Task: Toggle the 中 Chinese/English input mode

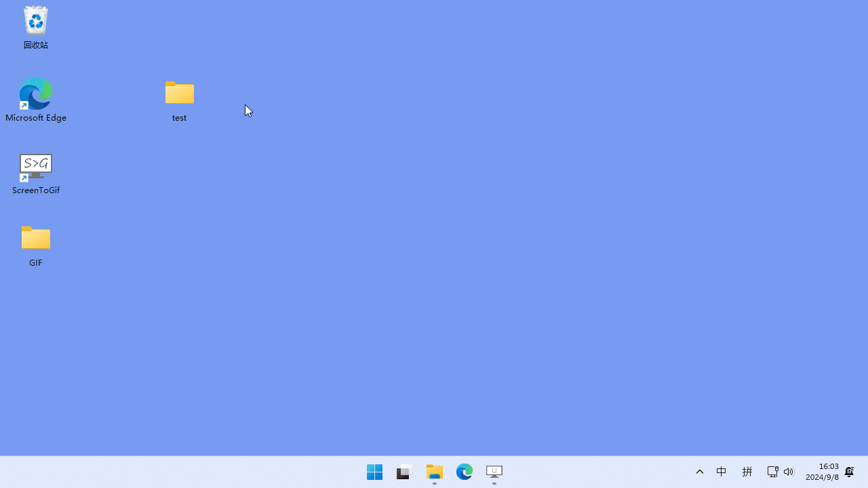Action: pyautogui.click(x=722, y=472)
